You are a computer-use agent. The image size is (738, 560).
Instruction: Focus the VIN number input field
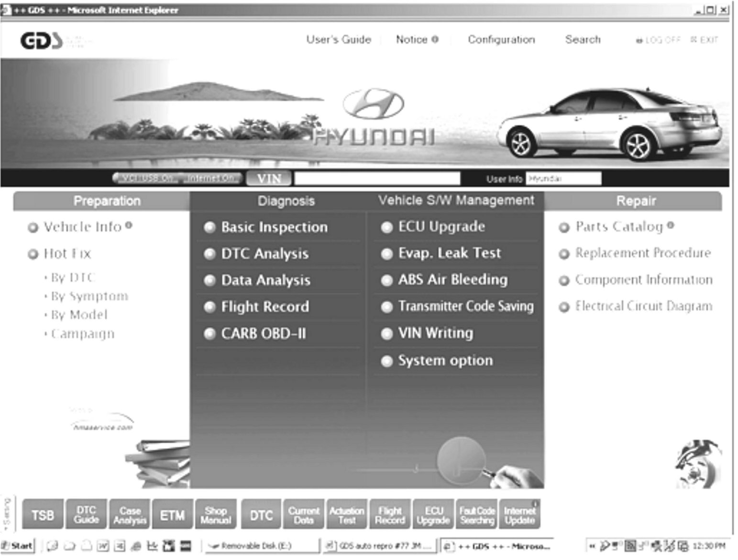(377, 178)
